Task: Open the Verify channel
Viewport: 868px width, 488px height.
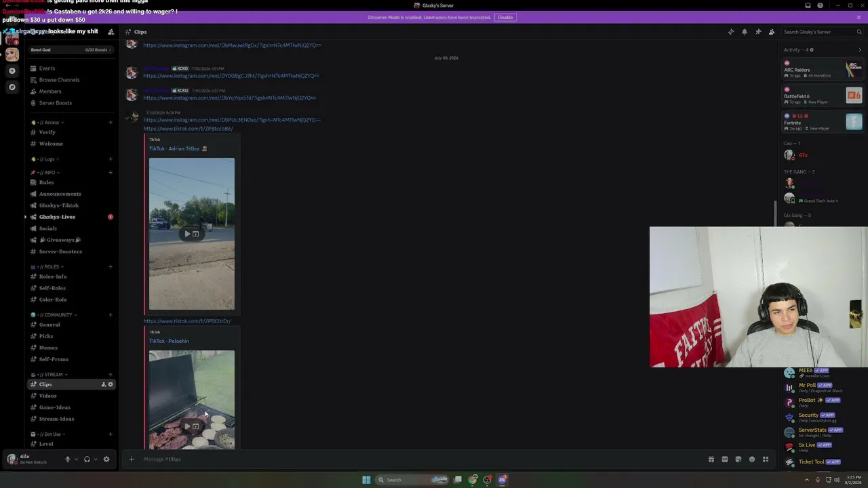Action: click(71, 132)
